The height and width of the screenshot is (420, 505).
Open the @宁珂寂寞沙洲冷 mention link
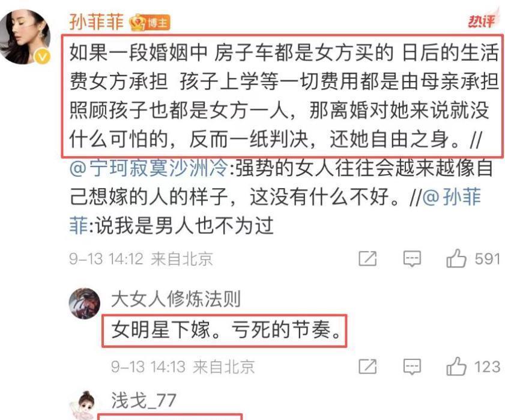click(x=149, y=168)
